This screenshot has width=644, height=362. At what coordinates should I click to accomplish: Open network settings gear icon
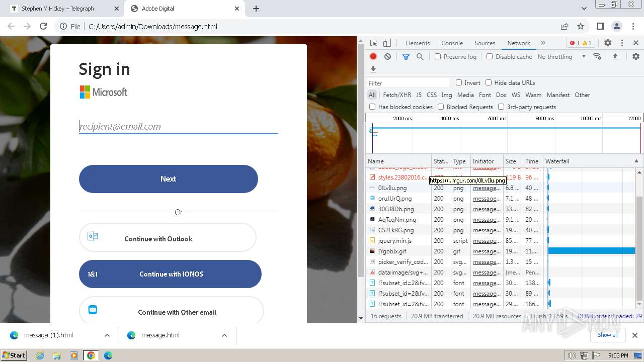pos(636,56)
